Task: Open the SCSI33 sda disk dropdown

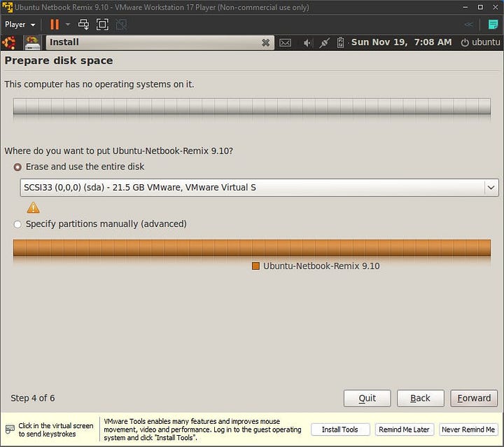Action: tap(259, 188)
